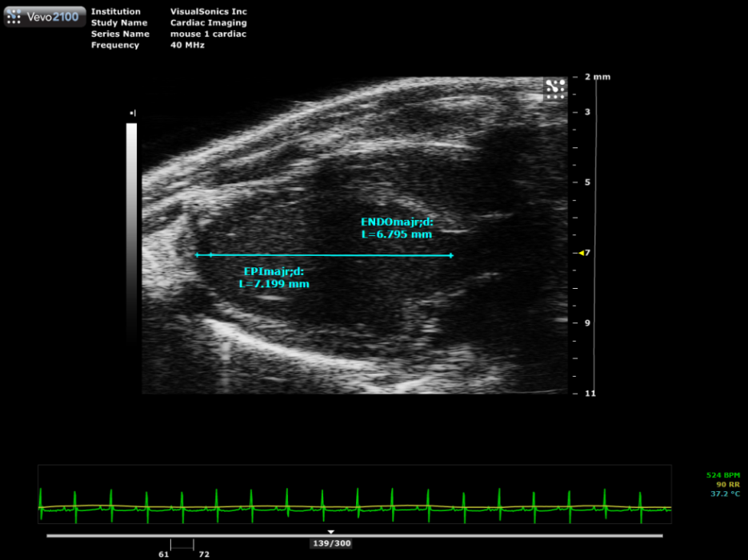
Task: Click the 139/300 frame counter
Action: click(x=331, y=543)
